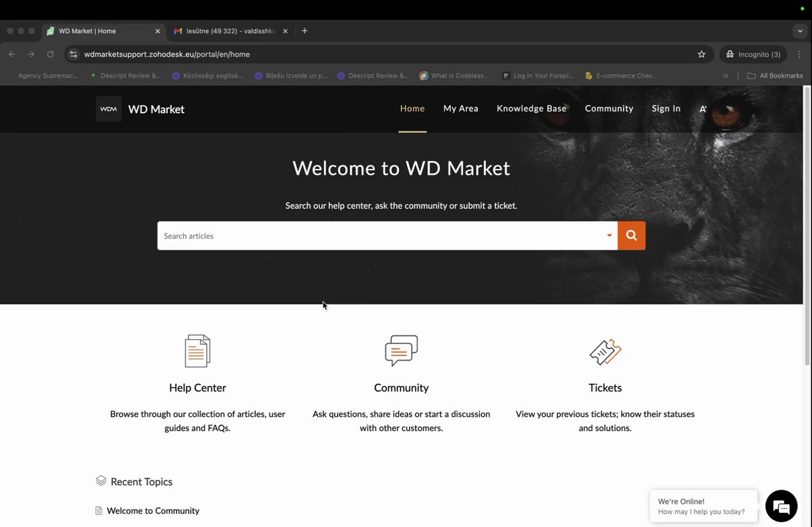Click the site information icon in address bar
The image size is (812, 527).
(74, 54)
